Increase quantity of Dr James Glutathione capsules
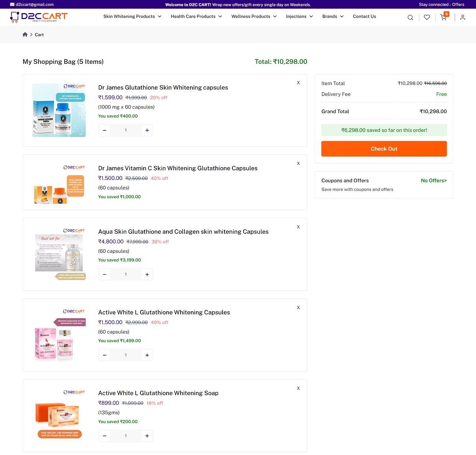 (x=147, y=130)
